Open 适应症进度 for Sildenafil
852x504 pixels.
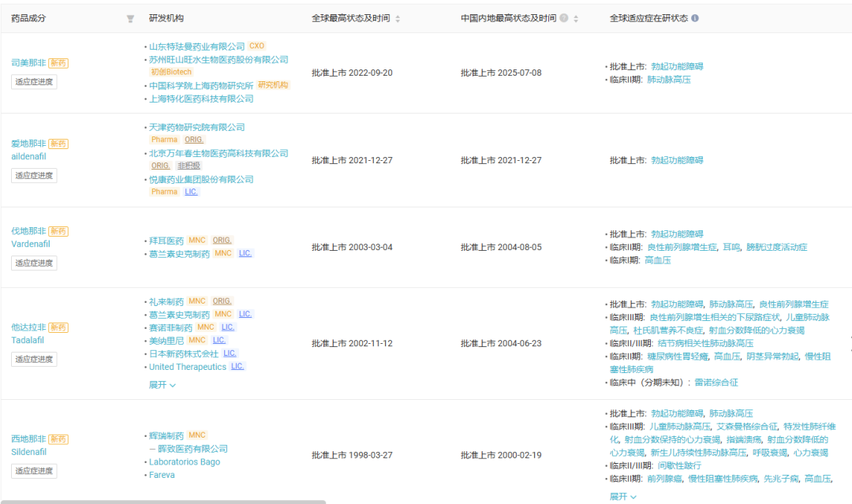pyautogui.click(x=34, y=471)
